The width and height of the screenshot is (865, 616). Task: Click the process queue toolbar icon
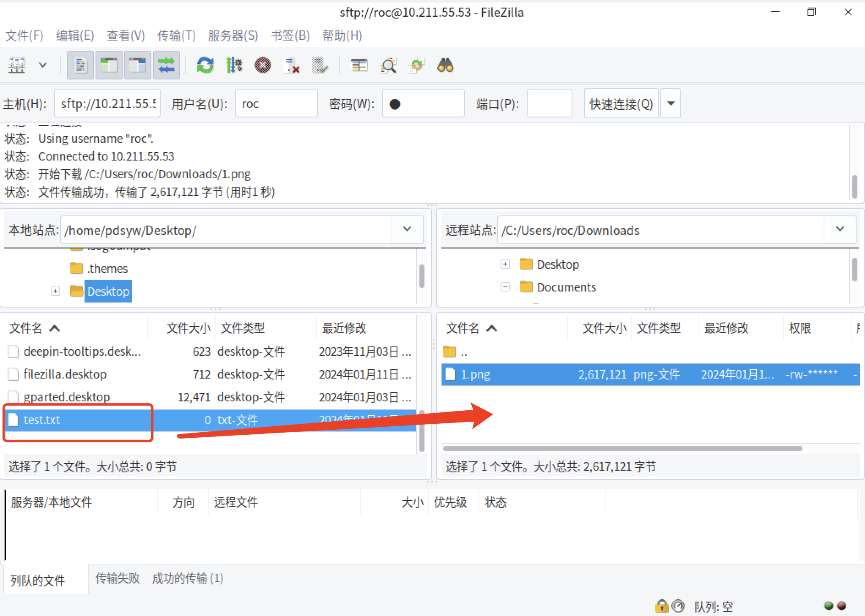234,65
